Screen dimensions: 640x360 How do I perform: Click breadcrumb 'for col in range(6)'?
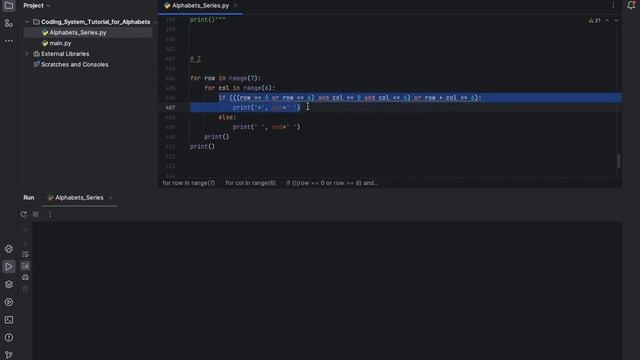(x=251, y=183)
